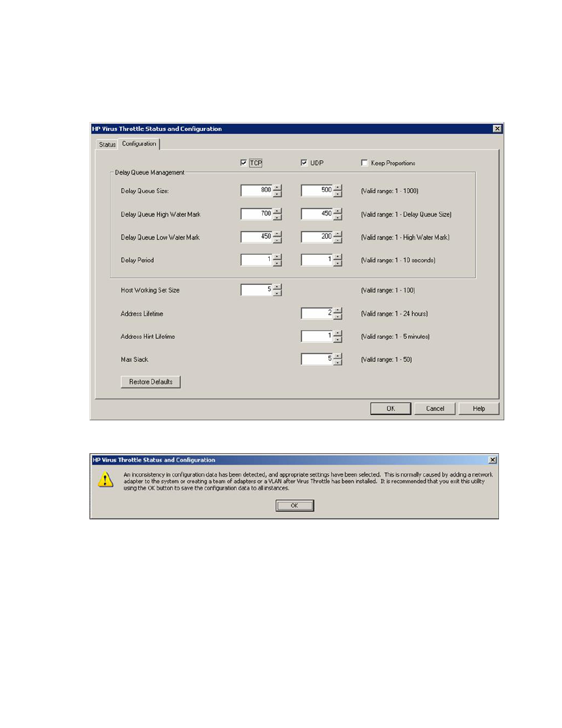Increase UDP High Water Mark with up arrow
The image size is (562, 728).
pyautogui.click(x=338, y=211)
